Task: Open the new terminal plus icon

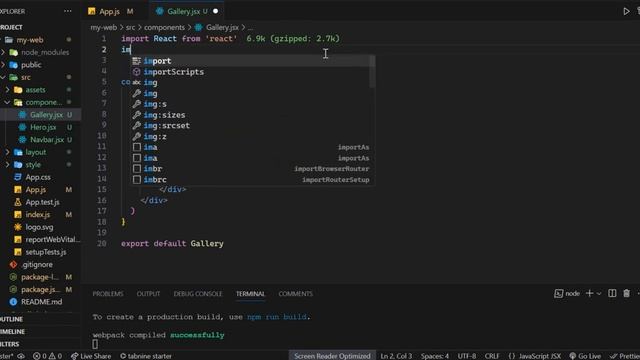Action: pyautogui.click(x=589, y=293)
